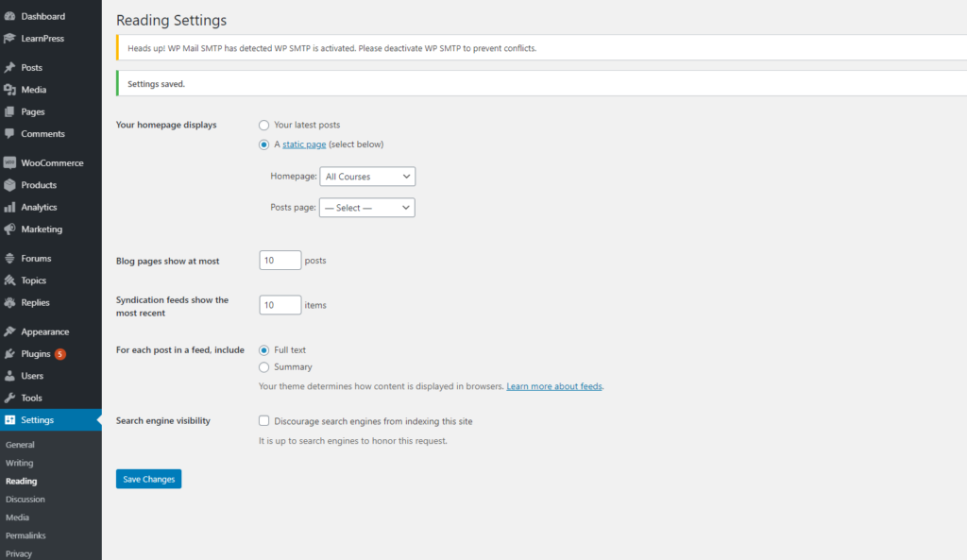Click the LearnPress graduation cap icon
This screenshot has width=967, height=560.
coord(9,39)
